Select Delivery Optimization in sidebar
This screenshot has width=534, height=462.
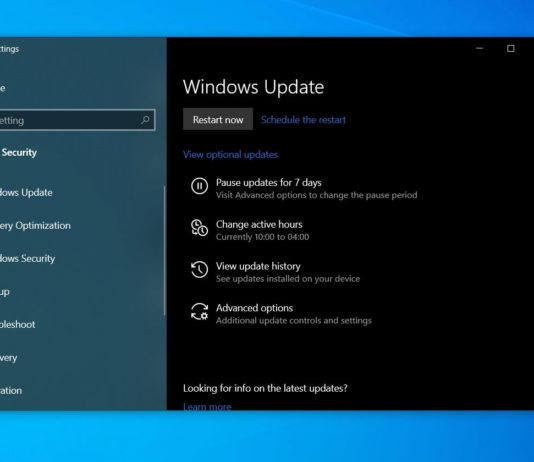pyautogui.click(x=35, y=225)
